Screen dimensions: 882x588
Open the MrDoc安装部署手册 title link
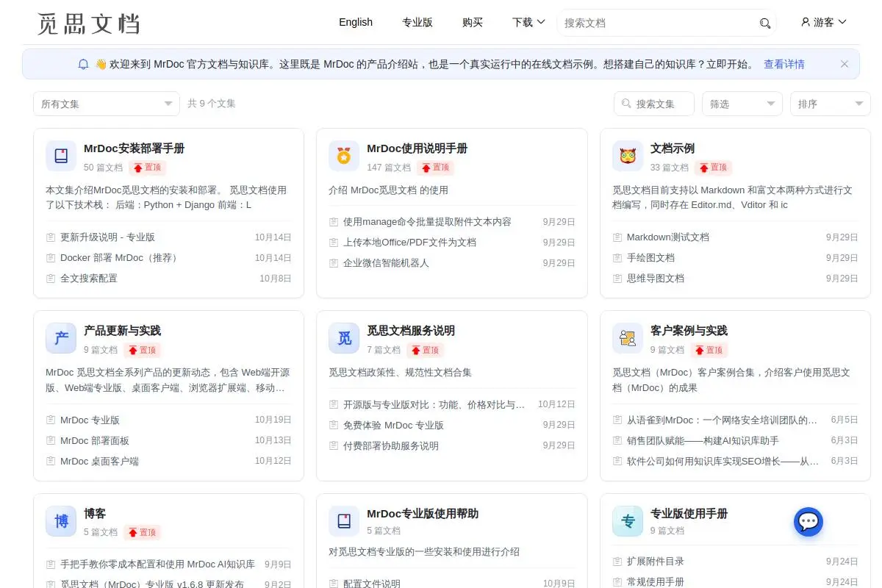point(134,148)
